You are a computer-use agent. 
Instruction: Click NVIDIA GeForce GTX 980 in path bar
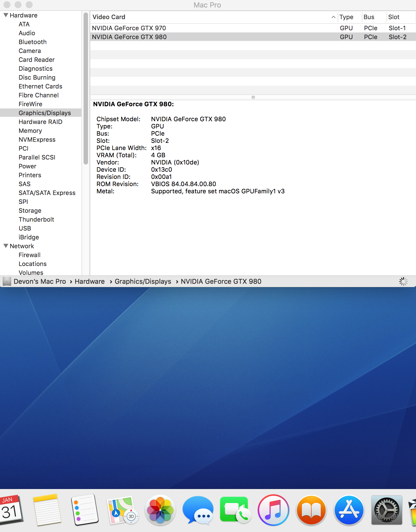[x=221, y=282]
